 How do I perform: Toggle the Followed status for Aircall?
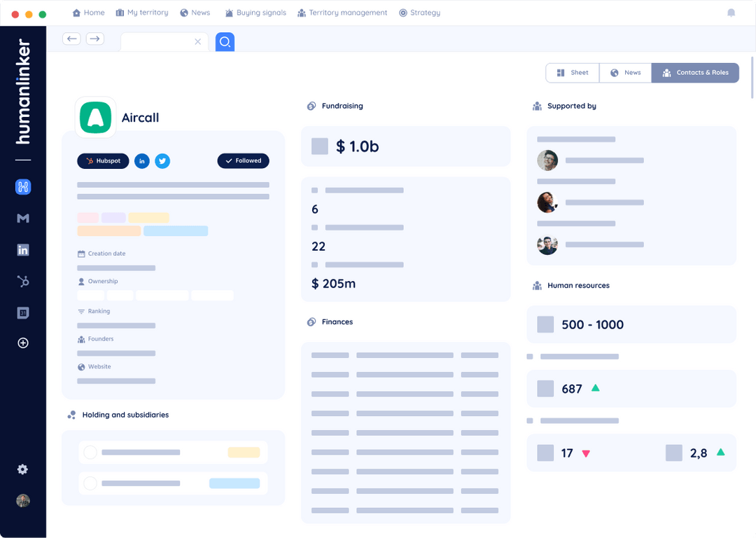coord(243,160)
